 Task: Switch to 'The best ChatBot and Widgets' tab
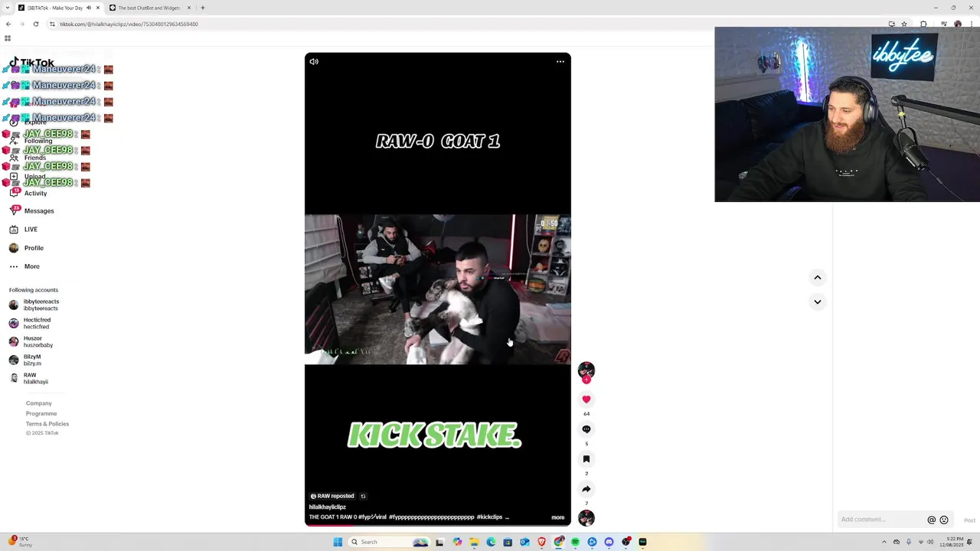(x=149, y=8)
